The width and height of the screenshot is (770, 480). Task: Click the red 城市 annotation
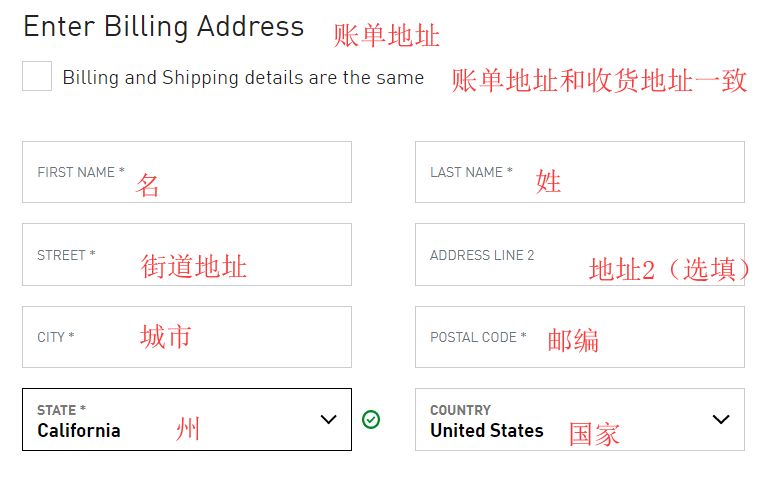click(x=165, y=336)
